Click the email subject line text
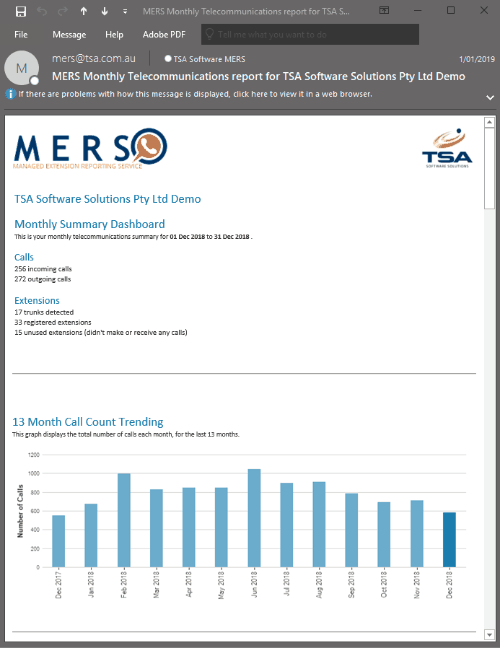 click(x=259, y=76)
